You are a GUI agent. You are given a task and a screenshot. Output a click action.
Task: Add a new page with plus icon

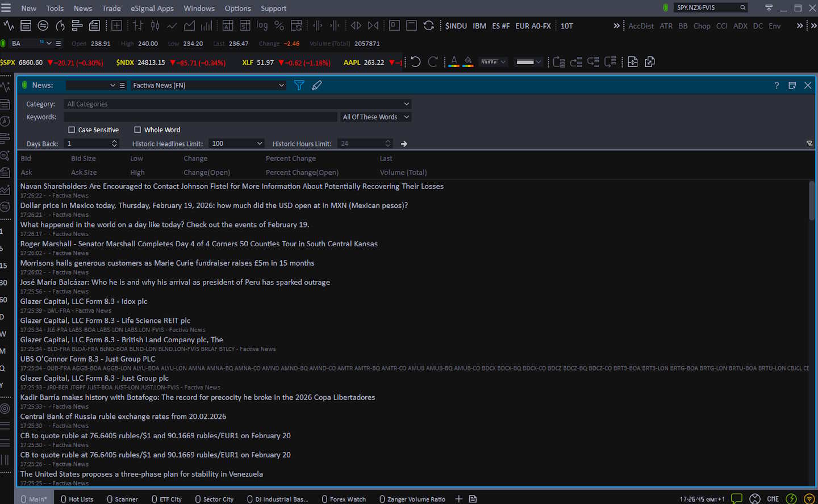coord(458,499)
